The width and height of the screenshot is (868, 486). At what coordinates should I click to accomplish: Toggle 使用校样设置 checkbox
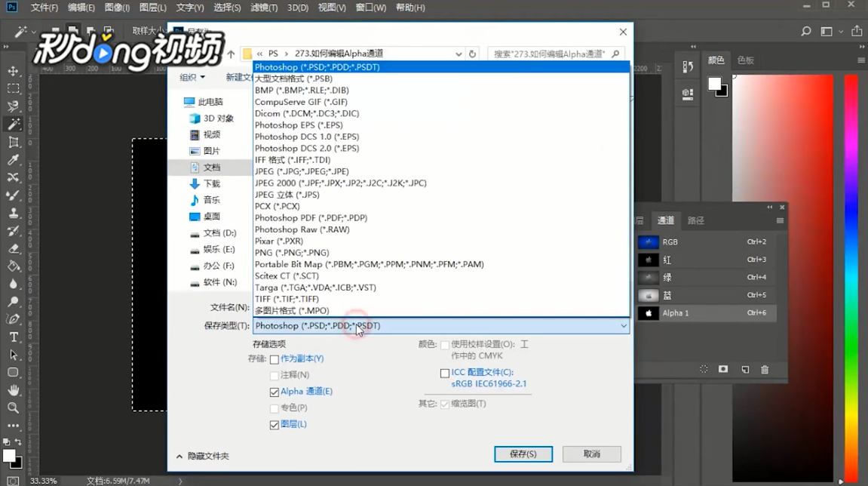pos(444,345)
